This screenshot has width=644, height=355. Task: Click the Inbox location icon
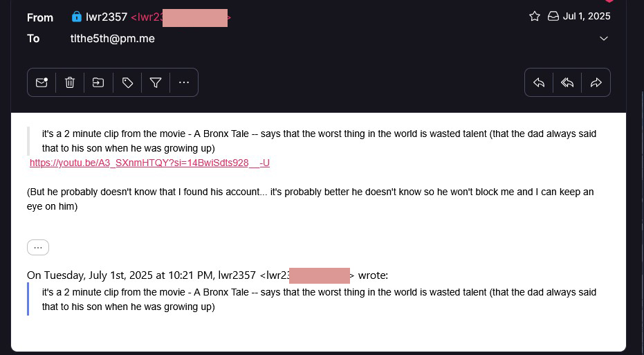point(553,17)
